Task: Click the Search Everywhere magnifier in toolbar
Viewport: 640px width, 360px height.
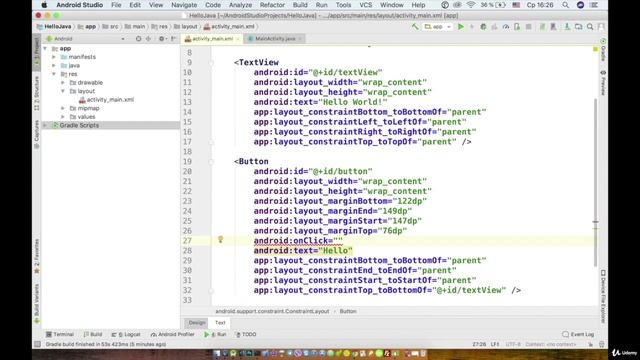Action: point(590,27)
